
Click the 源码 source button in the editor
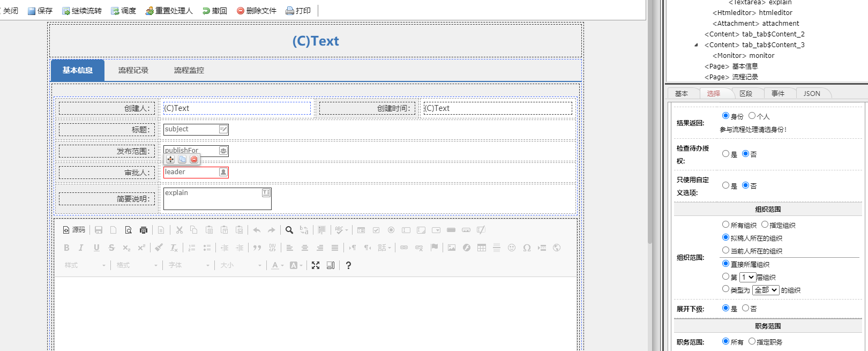pyautogui.click(x=74, y=230)
